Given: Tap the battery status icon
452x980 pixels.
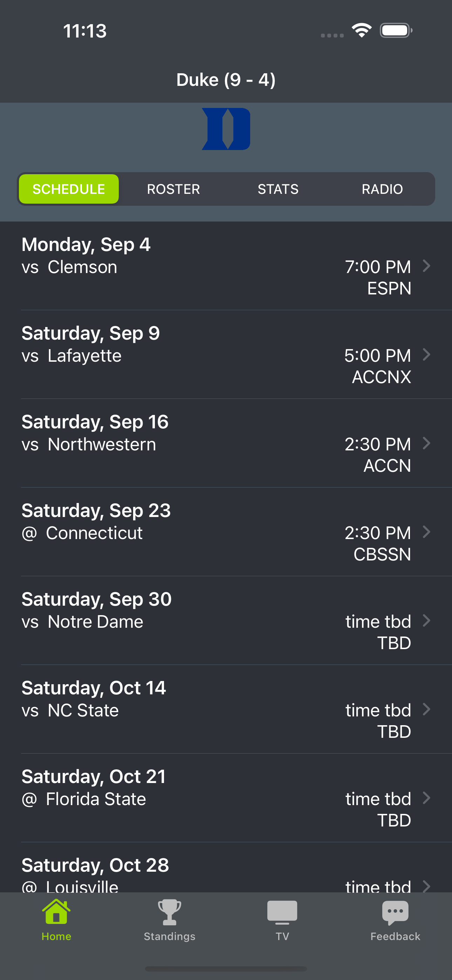Looking at the screenshot, I should (396, 30).
